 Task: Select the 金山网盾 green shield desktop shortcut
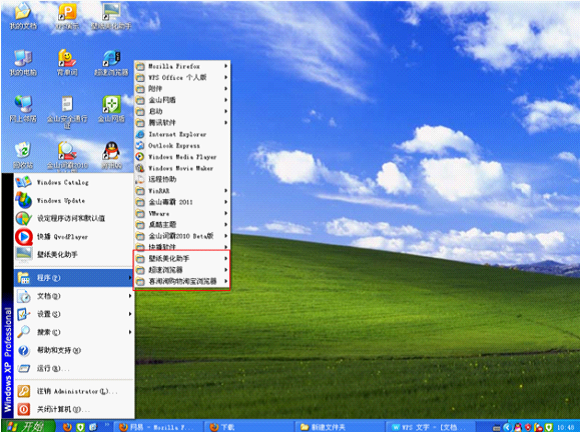(x=111, y=109)
